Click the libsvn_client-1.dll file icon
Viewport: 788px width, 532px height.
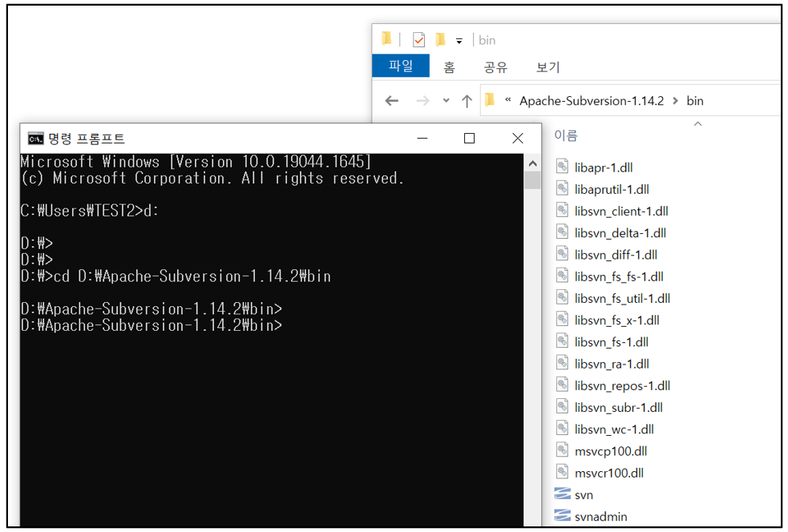563,210
